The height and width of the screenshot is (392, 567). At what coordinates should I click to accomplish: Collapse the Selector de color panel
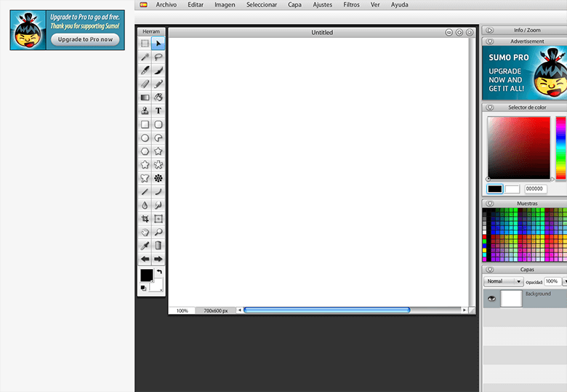click(x=490, y=108)
